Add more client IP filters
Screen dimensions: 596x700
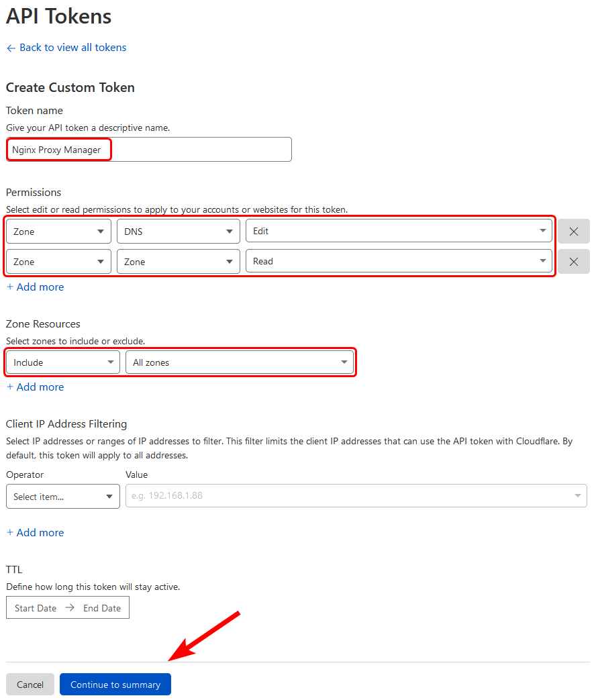pos(35,532)
